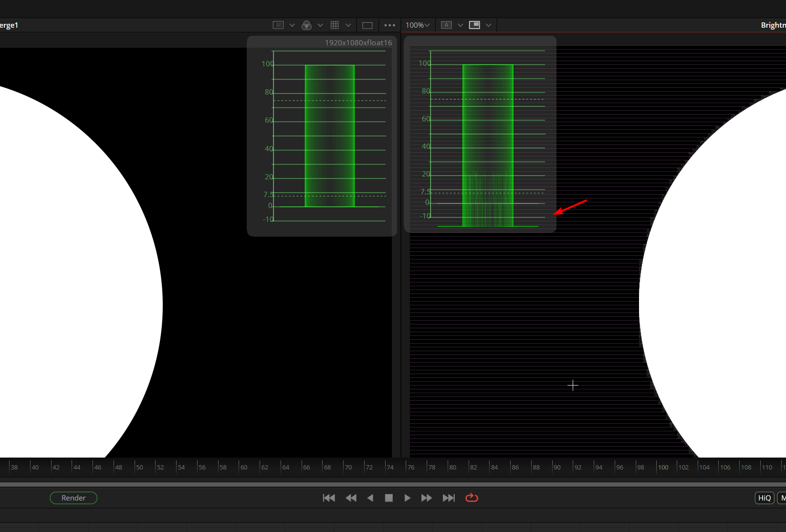
Task: Click frame 60 on the time ruler
Action: click(244, 467)
